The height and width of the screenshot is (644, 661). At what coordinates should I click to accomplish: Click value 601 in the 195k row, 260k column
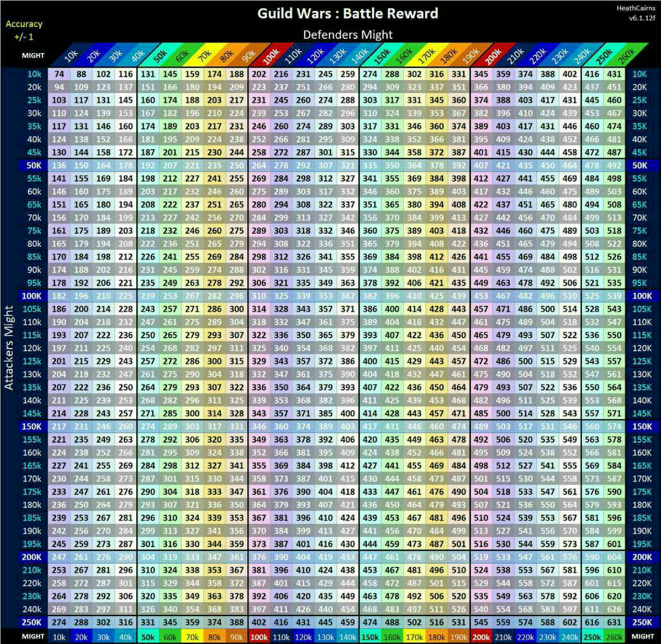614,544
